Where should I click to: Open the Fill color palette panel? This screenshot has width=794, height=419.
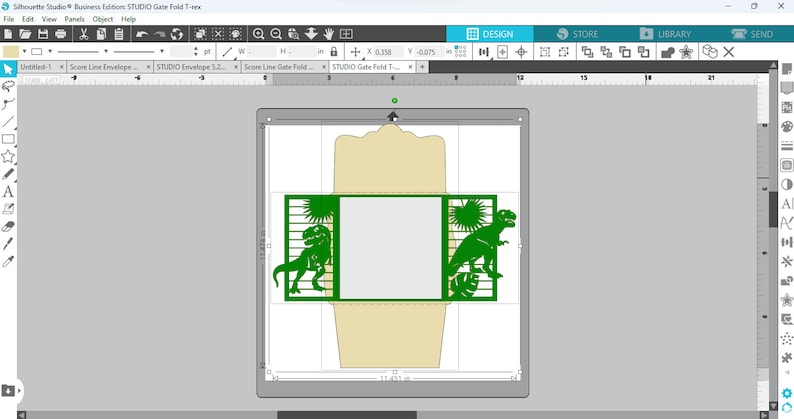tap(786, 126)
